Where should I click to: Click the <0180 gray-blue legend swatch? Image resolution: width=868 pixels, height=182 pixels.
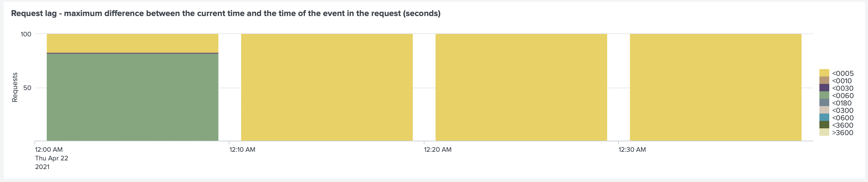tap(824, 103)
